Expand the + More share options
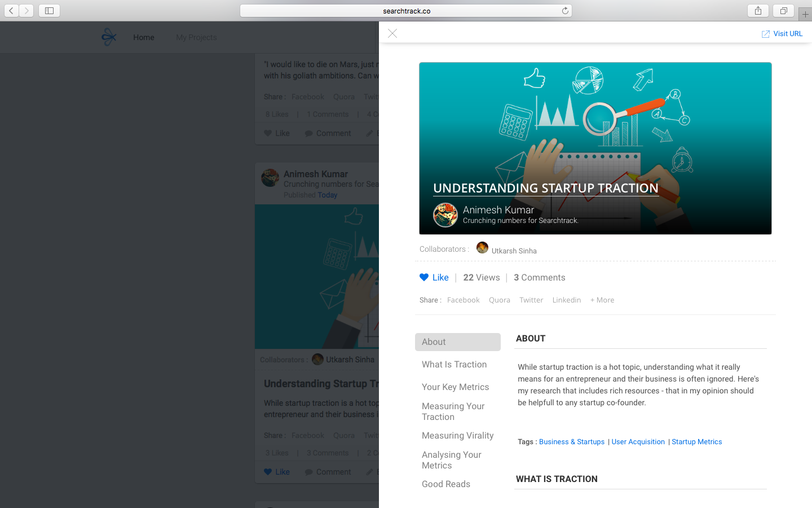812x508 pixels. tap(602, 300)
